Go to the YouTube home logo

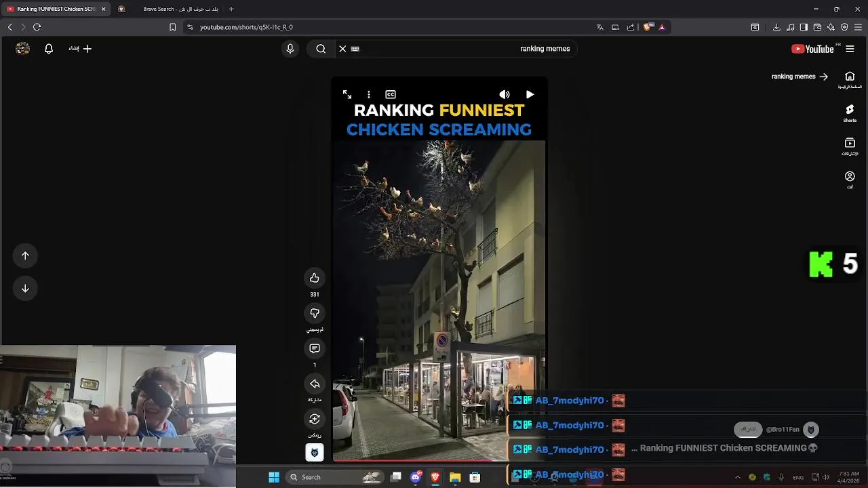coord(812,49)
